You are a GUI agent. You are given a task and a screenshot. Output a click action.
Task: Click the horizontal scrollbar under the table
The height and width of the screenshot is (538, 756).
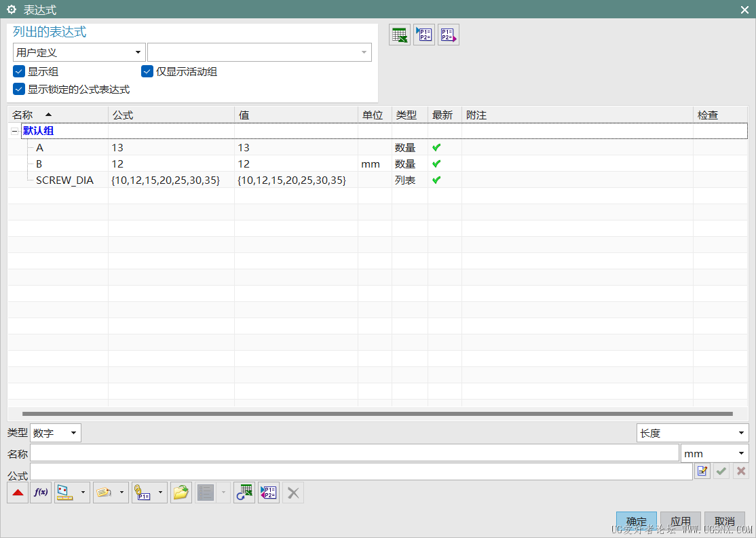tap(377, 414)
